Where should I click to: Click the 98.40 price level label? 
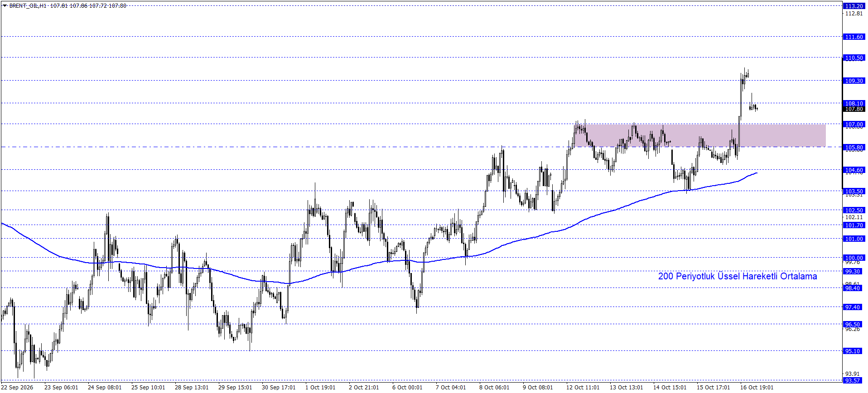pyautogui.click(x=853, y=288)
